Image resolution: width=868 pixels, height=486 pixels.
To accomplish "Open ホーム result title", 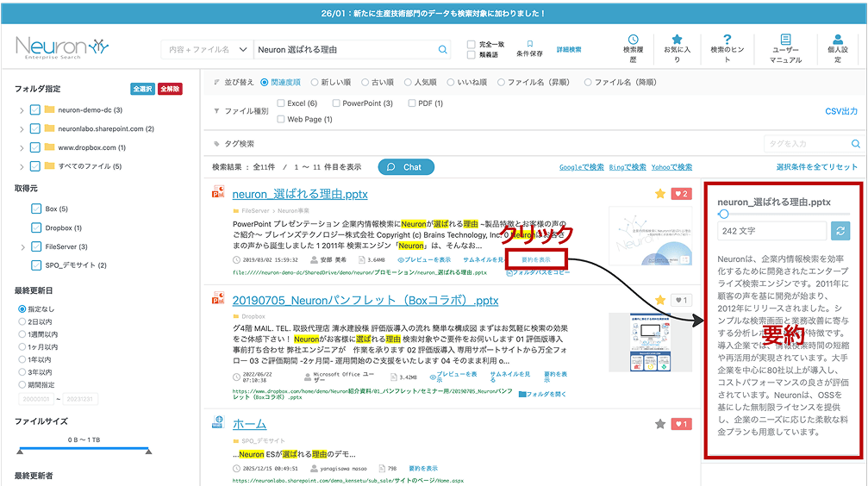I will coord(249,424).
